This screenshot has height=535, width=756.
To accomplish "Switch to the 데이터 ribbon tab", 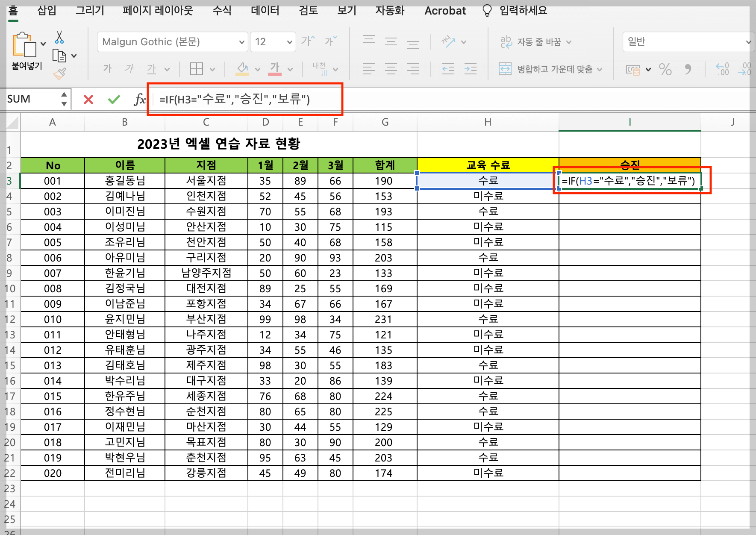I will pos(265,11).
